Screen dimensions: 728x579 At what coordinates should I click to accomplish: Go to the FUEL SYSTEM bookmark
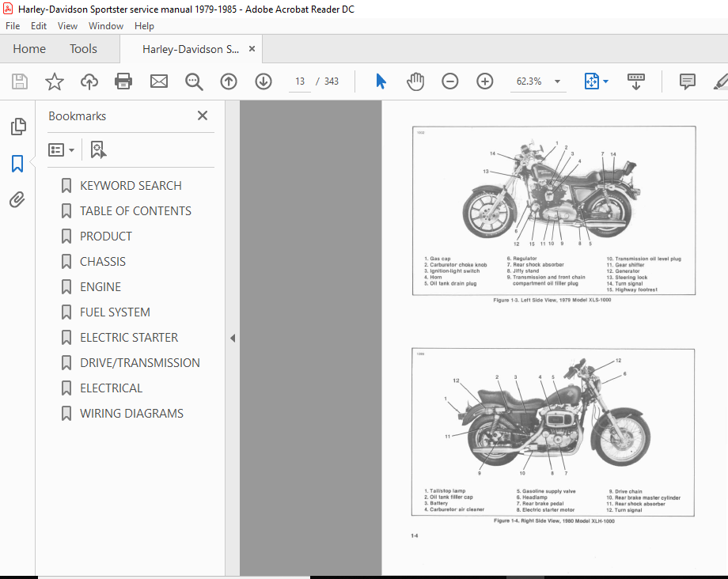(x=115, y=312)
